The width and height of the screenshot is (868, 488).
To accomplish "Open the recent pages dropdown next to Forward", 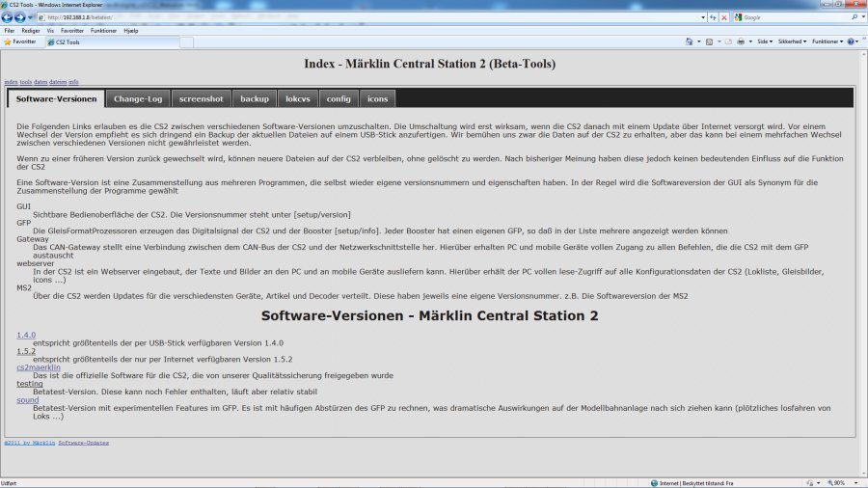I will pos(31,17).
